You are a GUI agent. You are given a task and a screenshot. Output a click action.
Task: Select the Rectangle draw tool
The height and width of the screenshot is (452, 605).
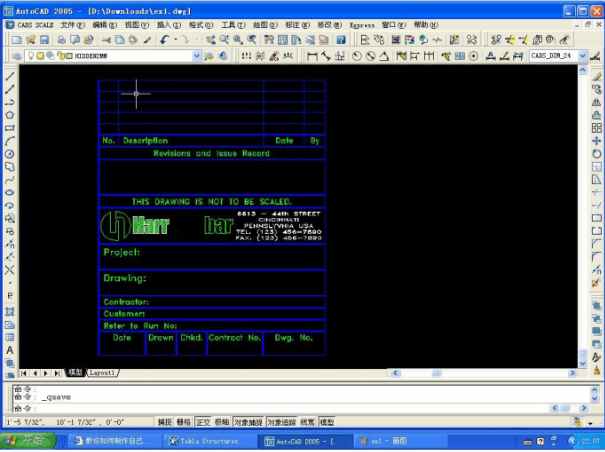coord(10,128)
